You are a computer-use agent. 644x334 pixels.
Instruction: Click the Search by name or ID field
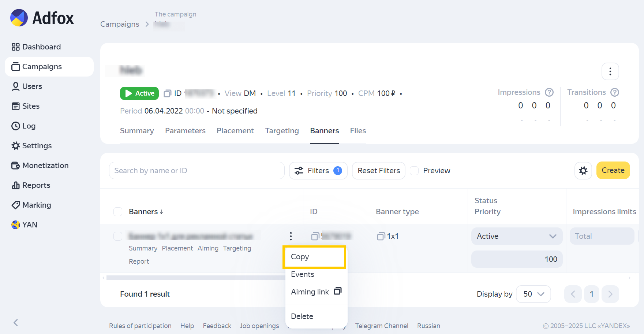coord(196,171)
